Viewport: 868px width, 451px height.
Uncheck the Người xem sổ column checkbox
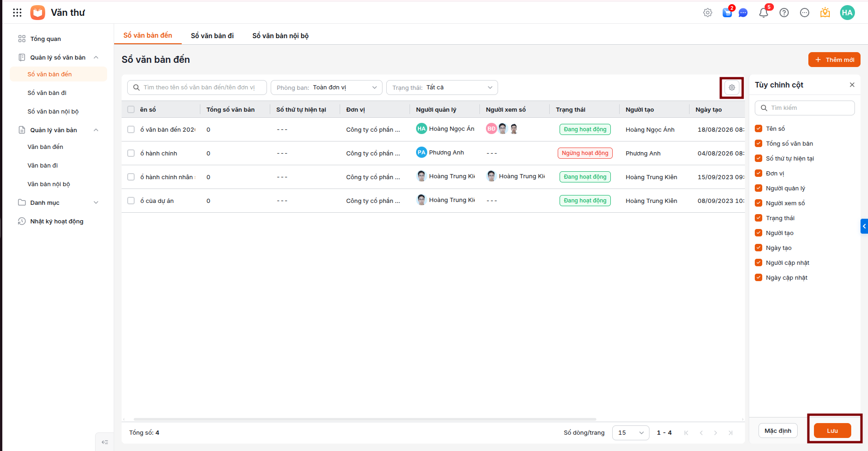tap(759, 203)
